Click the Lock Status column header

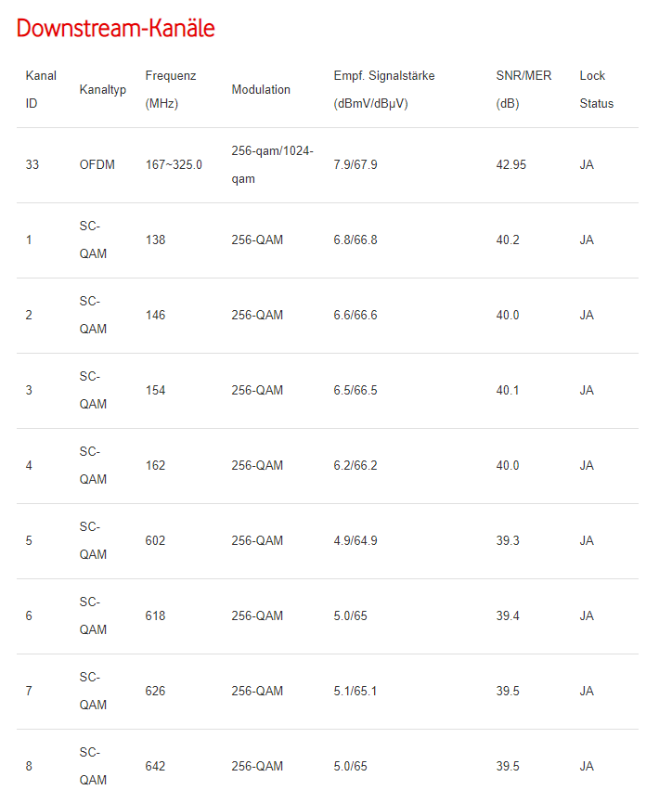point(596,89)
